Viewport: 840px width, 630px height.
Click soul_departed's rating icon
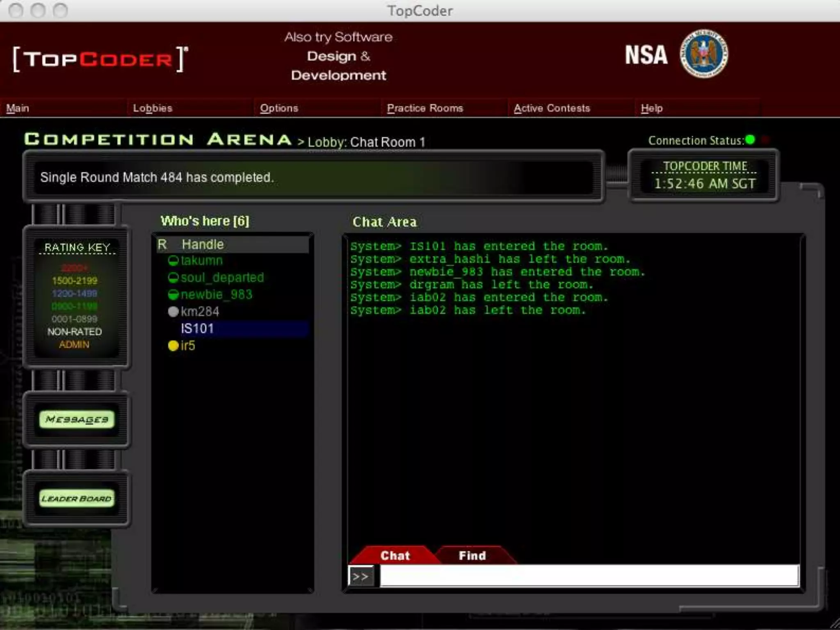point(173,278)
